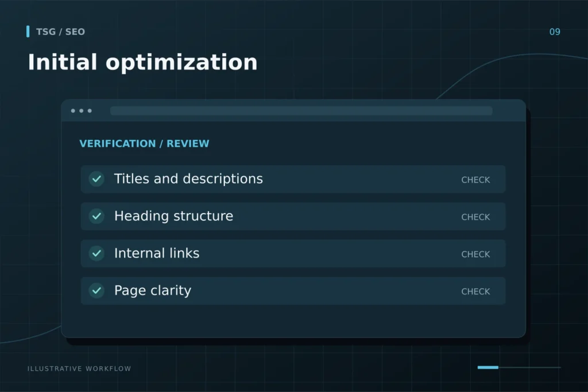Viewport: 588px width, 392px height.
Task: Click the TSG / SEO label
Action: pos(60,32)
